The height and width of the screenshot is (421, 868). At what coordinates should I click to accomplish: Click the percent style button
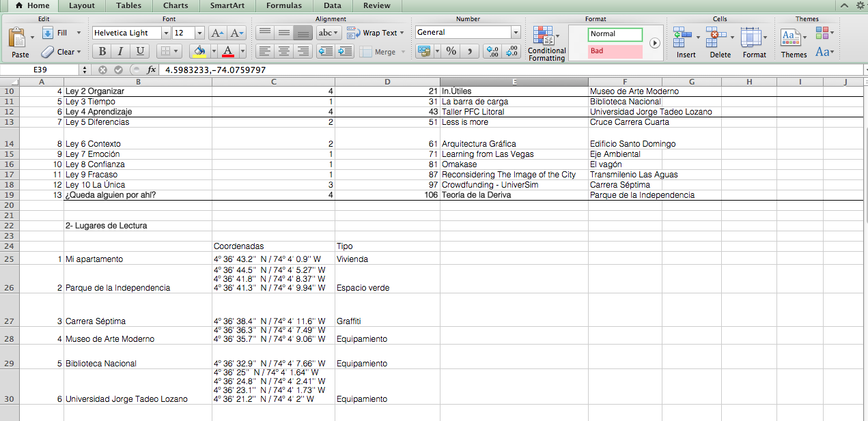[451, 51]
